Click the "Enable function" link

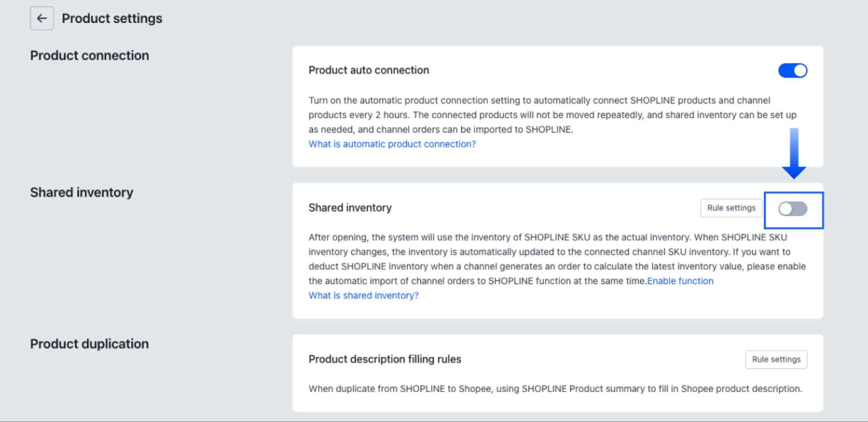point(680,281)
